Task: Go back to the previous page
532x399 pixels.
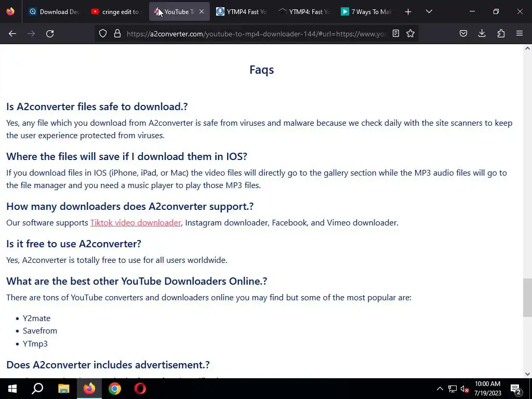Action: tap(12, 34)
